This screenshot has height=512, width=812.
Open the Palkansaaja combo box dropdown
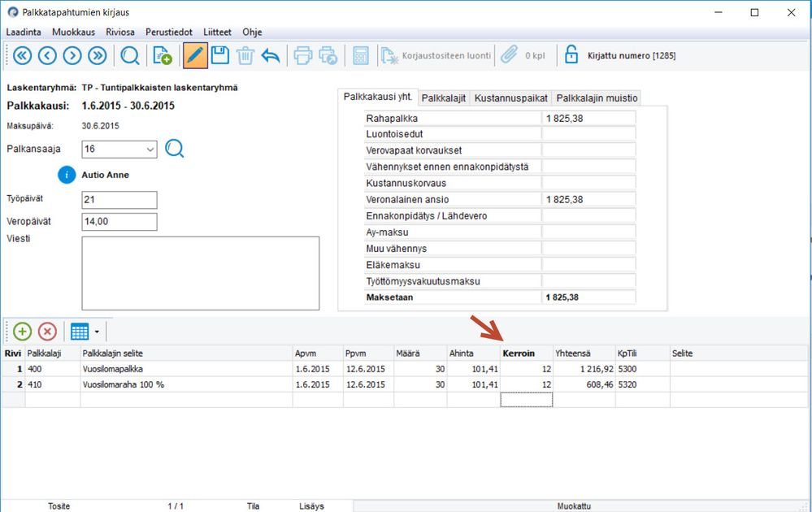coord(150,150)
